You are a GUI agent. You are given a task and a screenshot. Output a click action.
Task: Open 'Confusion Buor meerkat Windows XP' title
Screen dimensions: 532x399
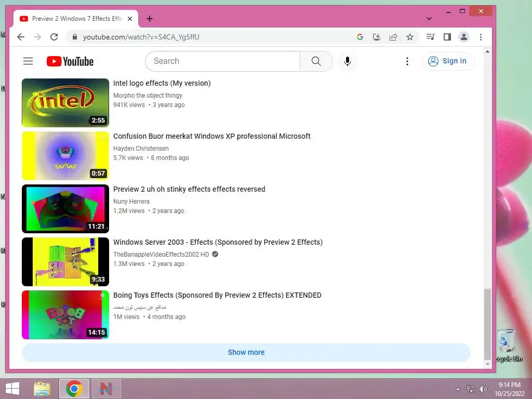tap(212, 136)
